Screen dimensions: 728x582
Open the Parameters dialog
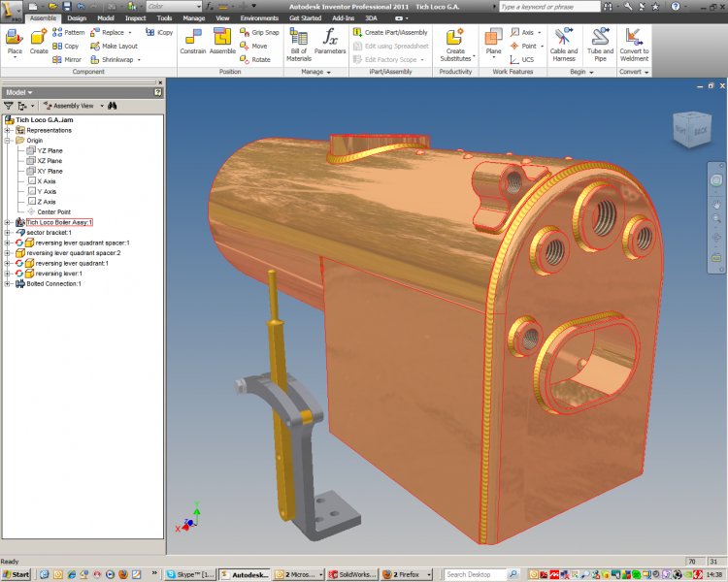tap(330, 43)
